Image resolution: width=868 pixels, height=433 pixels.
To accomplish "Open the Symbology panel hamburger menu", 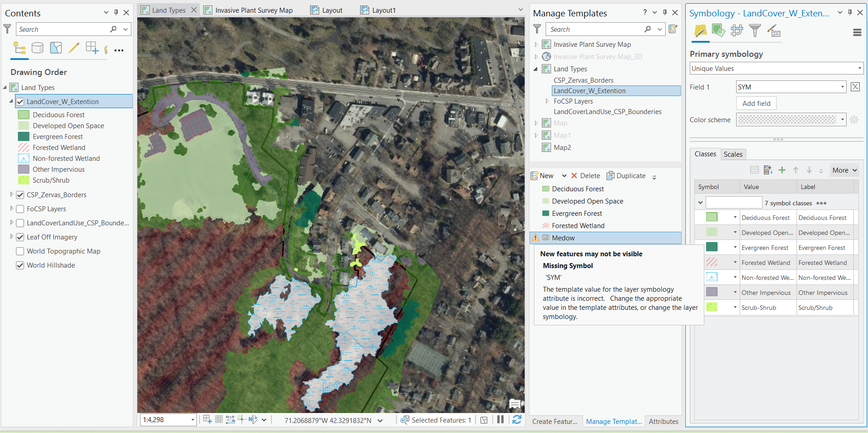I will (858, 32).
